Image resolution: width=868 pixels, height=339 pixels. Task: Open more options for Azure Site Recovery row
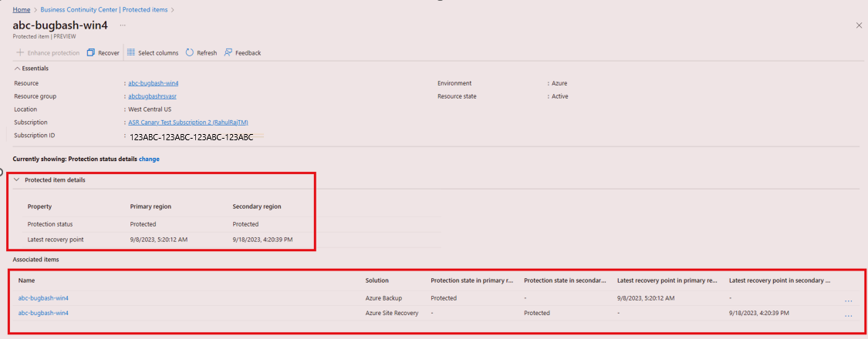pos(848,316)
